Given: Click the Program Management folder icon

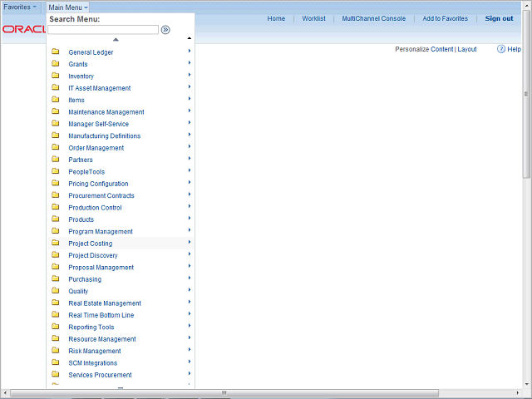Looking at the screenshot, I should tap(56, 231).
